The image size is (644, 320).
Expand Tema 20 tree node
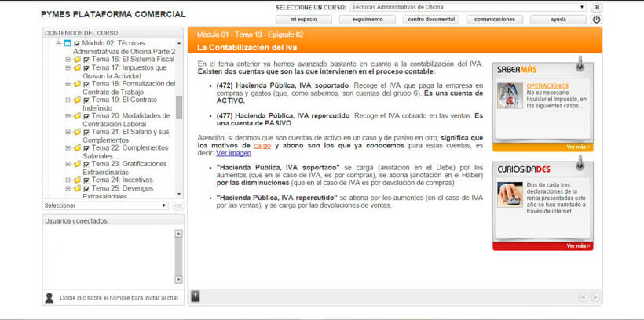click(x=68, y=116)
